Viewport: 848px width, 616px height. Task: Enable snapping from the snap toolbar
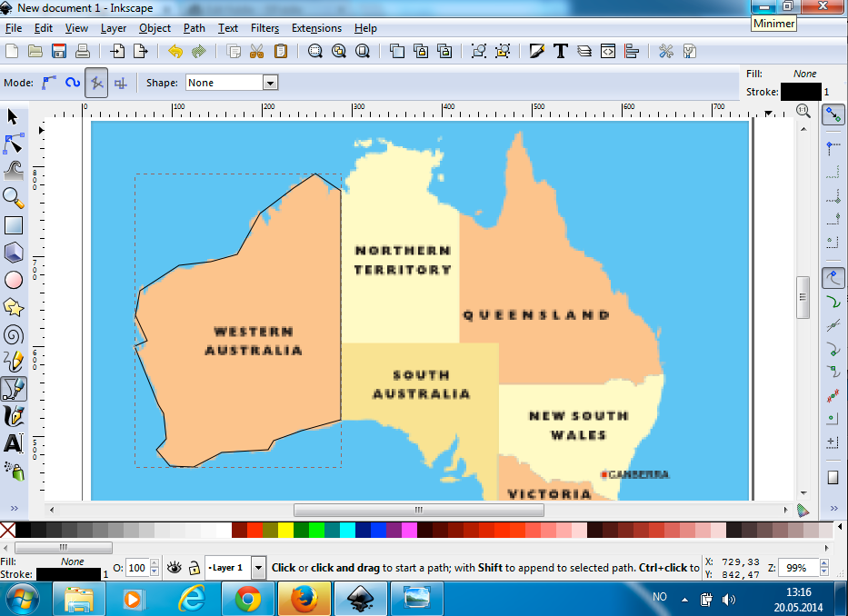(x=833, y=114)
